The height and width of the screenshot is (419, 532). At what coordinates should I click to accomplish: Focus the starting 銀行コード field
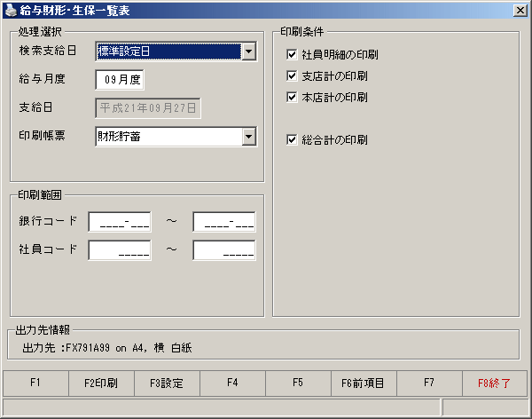pos(120,222)
